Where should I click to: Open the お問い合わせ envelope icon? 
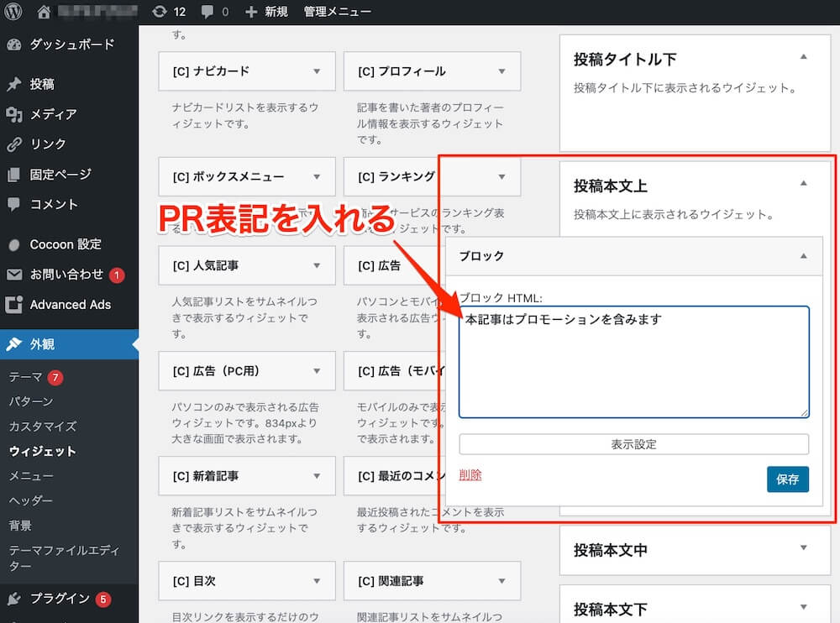tap(13, 274)
